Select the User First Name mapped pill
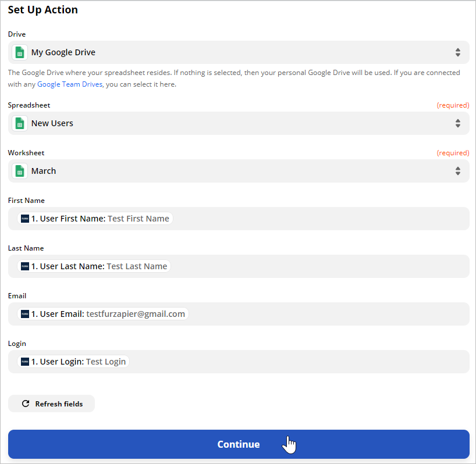476x464 pixels. click(x=95, y=219)
